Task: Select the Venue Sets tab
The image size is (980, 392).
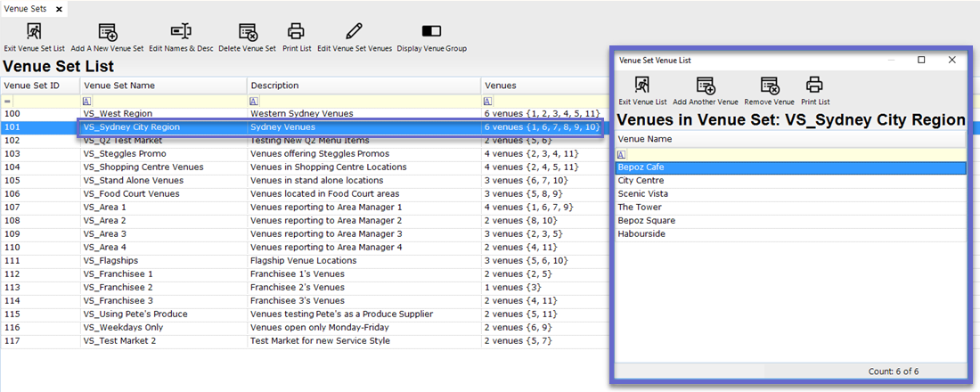Action: (25, 9)
